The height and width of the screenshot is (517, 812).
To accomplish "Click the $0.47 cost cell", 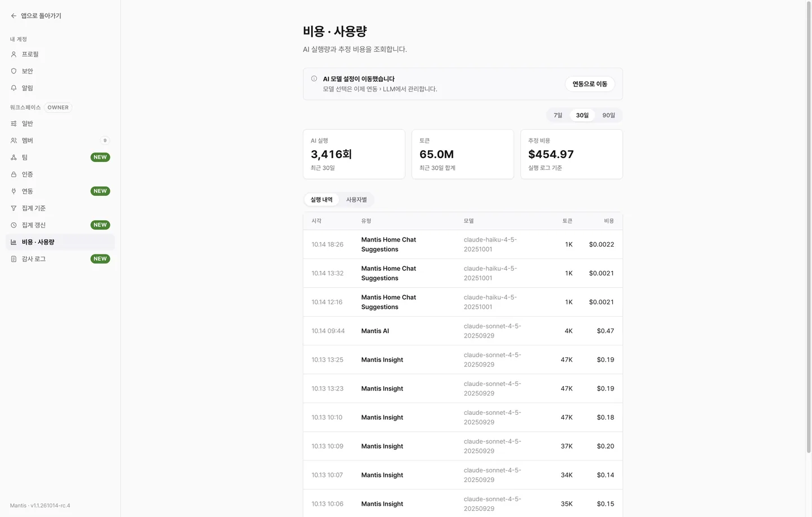I will (x=606, y=331).
